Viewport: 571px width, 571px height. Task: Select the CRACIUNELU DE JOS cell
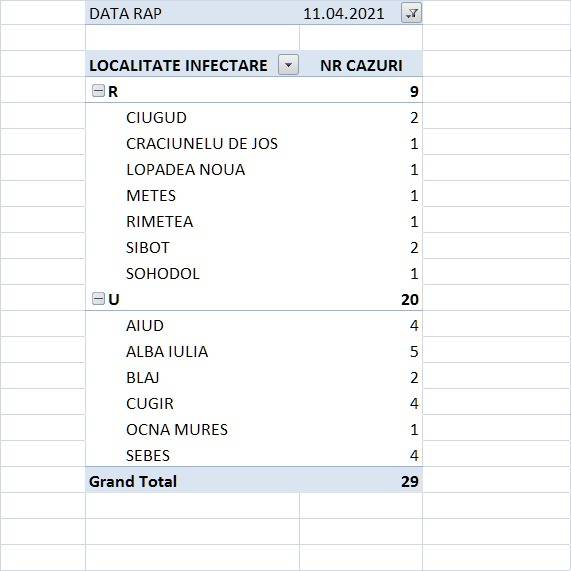pos(202,143)
